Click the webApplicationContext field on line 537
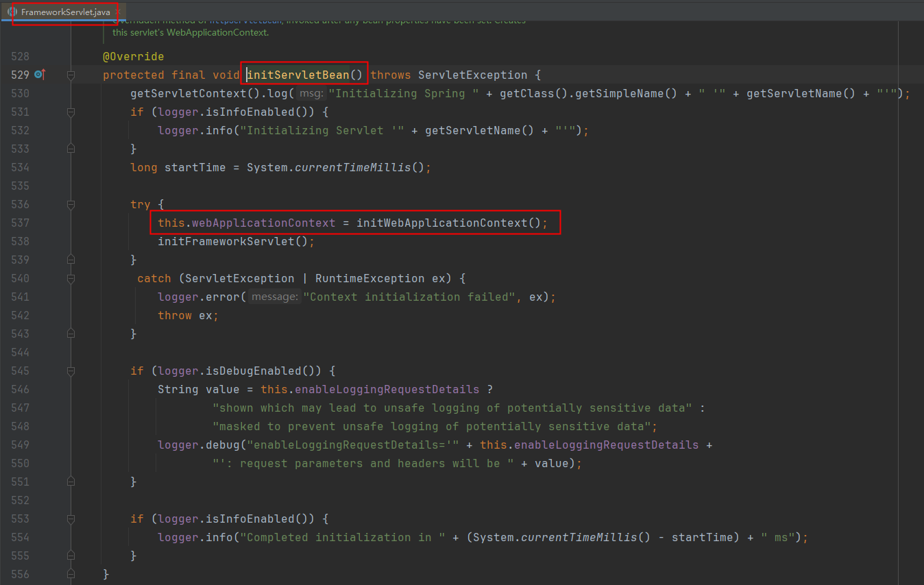The height and width of the screenshot is (585, 924). pyautogui.click(x=264, y=223)
